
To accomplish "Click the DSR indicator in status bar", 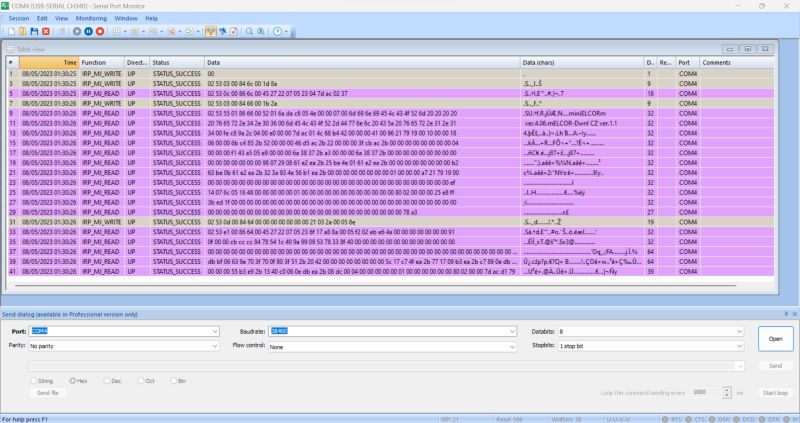I will click(719, 419).
